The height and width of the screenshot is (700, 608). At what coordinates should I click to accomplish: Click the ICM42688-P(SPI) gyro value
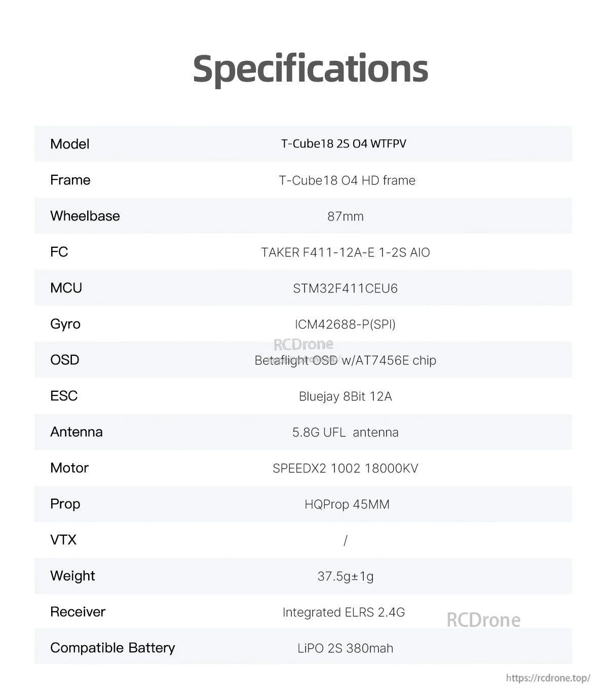pos(345,324)
